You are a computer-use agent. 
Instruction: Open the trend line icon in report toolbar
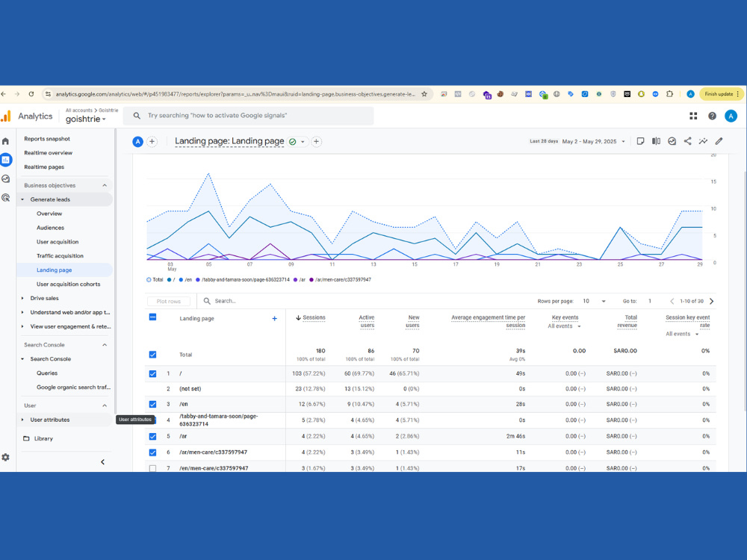(703, 141)
